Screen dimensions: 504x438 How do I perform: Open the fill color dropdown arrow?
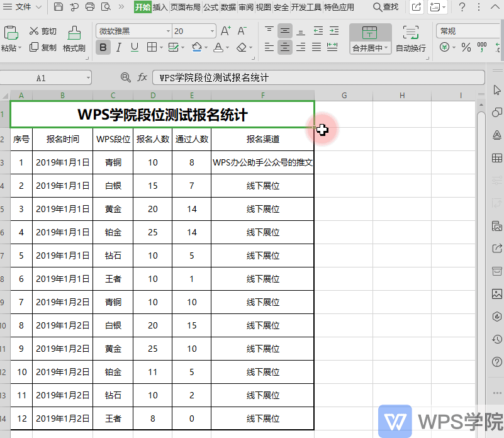[206, 48]
